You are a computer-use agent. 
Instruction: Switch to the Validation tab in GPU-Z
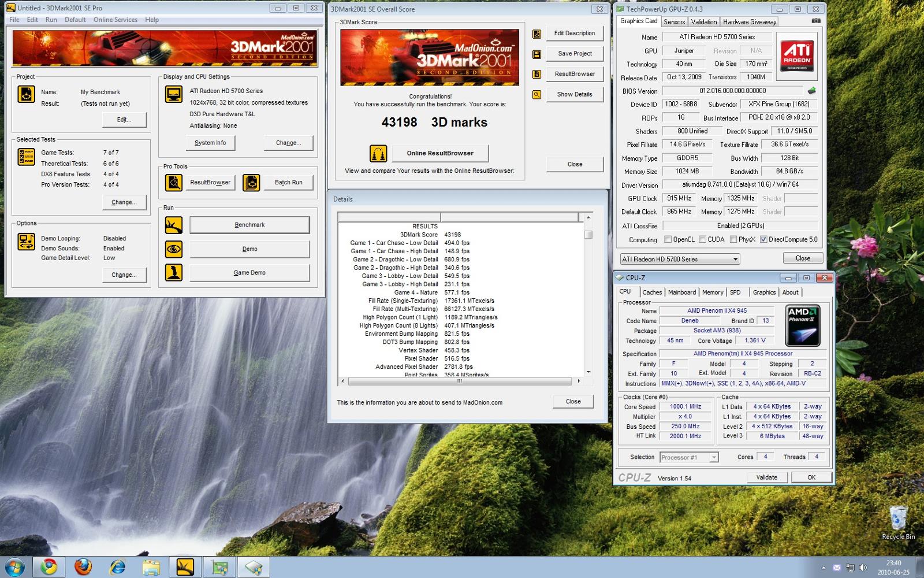[x=704, y=22]
